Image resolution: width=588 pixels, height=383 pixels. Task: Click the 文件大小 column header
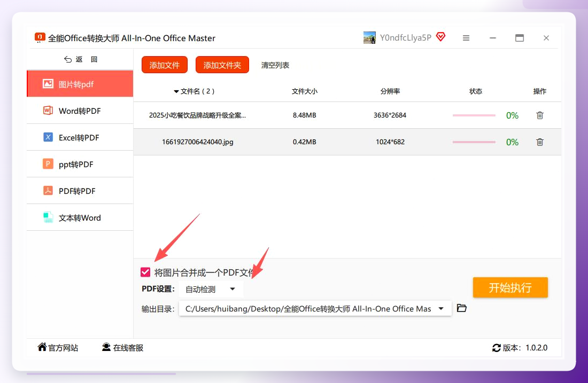pos(305,91)
